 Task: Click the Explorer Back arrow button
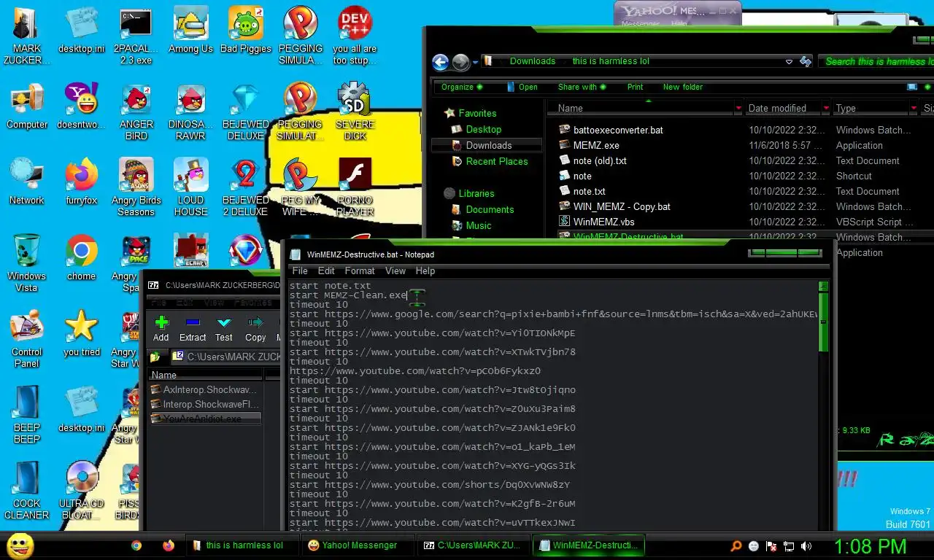pyautogui.click(x=440, y=62)
